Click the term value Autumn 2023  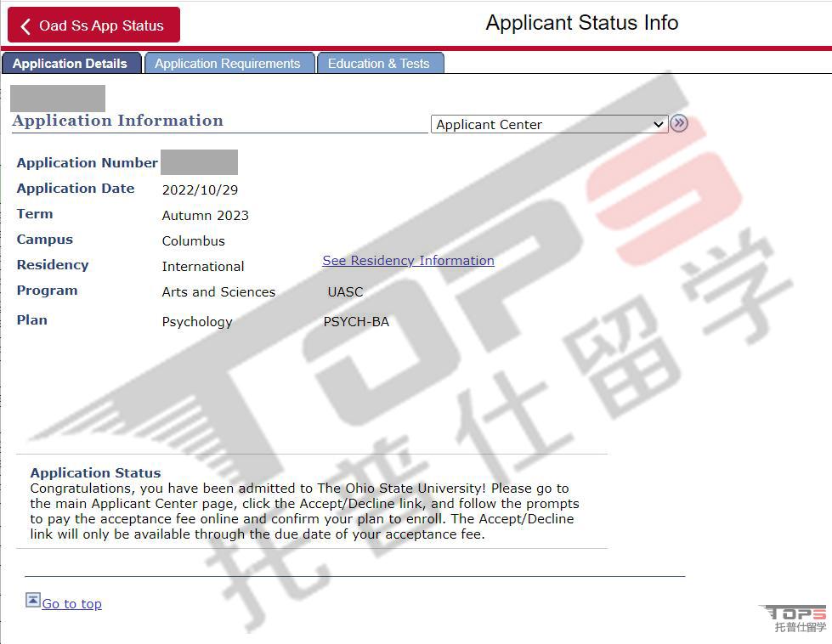point(206,215)
